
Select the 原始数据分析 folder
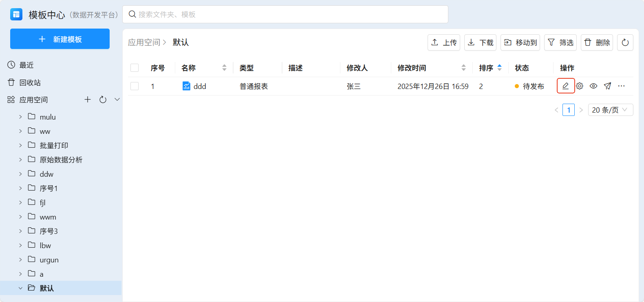click(x=61, y=160)
